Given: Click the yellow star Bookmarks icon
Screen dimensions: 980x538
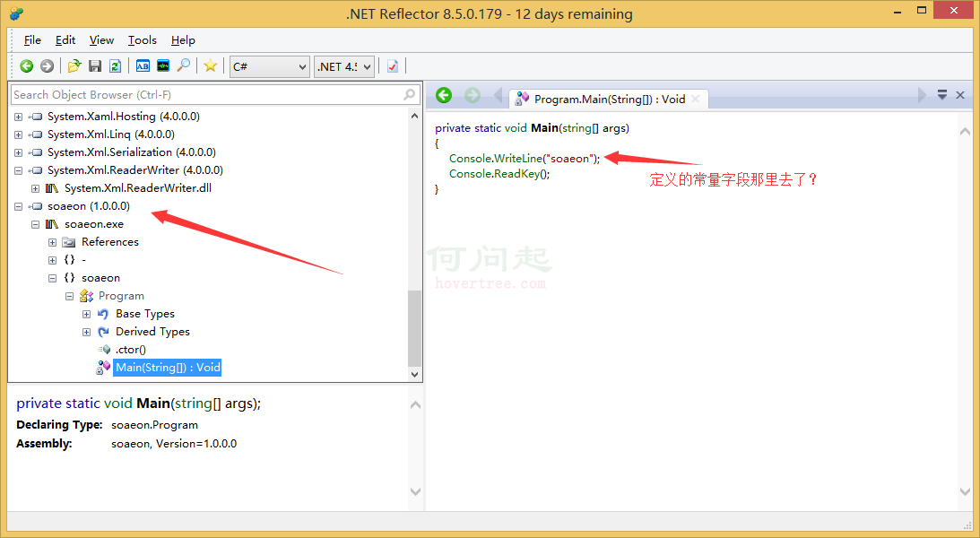Looking at the screenshot, I should click(x=211, y=65).
